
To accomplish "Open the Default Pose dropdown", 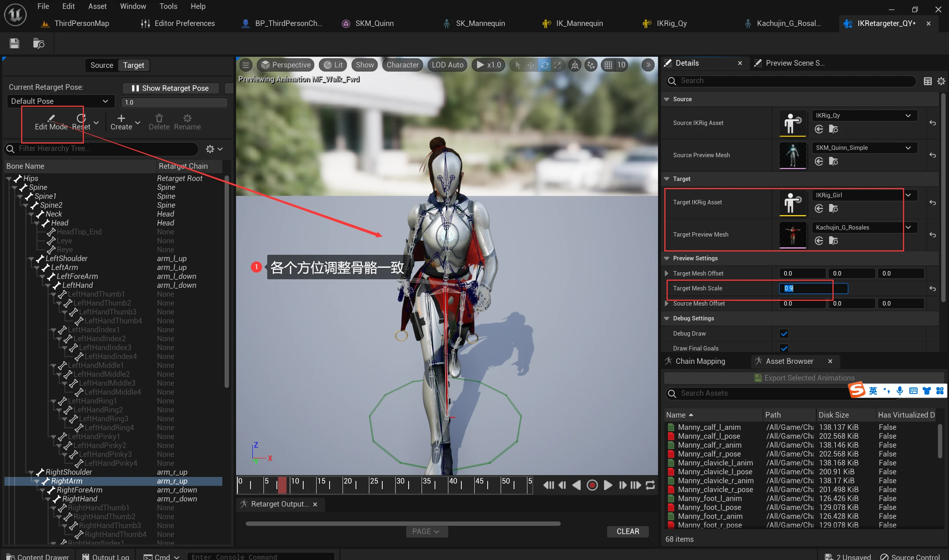I will coord(60,101).
